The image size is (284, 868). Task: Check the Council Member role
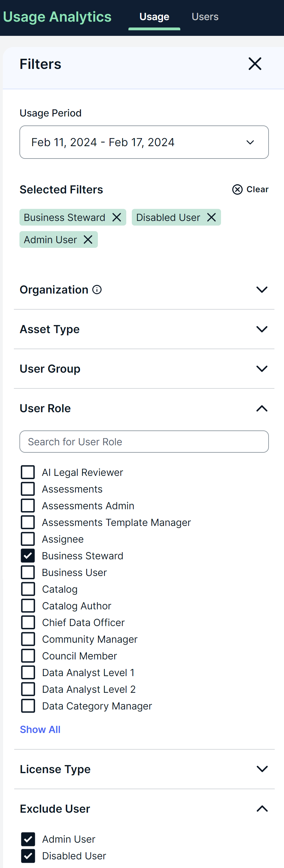pyautogui.click(x=28, y=656)
